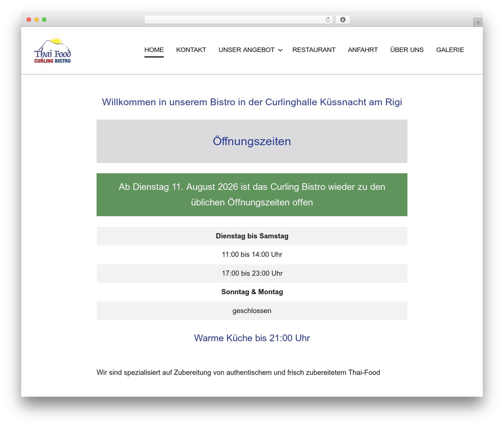504x427 pixels.
Task: Minimize the browser window with the yellow button
Action: (x=37, y=20)
